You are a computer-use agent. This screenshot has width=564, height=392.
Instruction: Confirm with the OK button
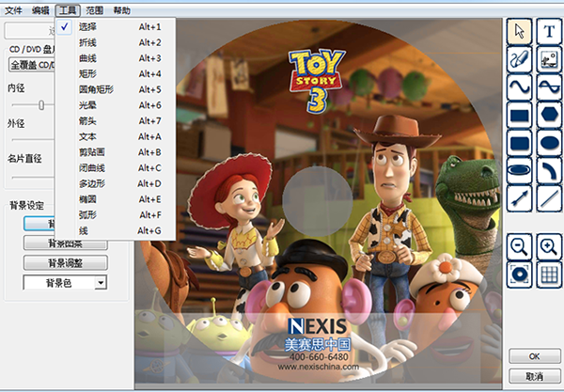tap(535, 356)
